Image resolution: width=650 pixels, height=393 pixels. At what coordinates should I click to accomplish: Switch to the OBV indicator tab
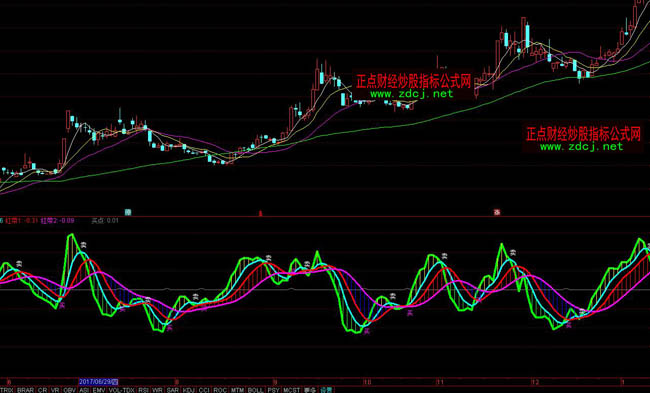(x=70, y=390)
